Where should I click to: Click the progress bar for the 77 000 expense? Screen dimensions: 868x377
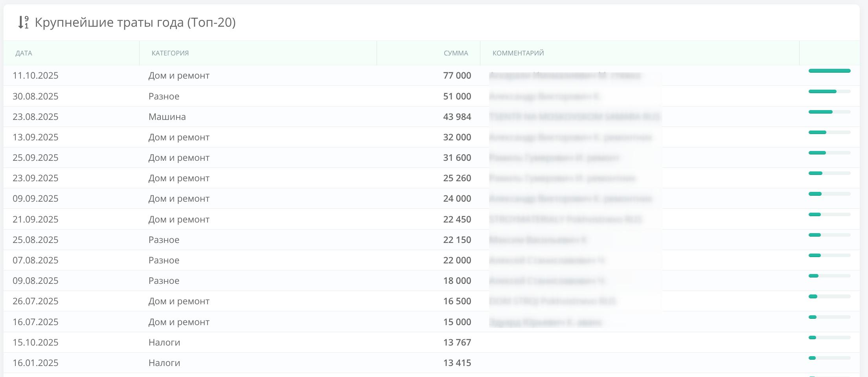[829, 71]
